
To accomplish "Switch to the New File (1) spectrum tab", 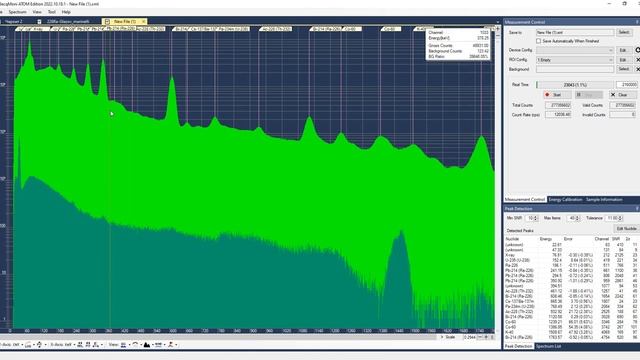I will point(124,21).
